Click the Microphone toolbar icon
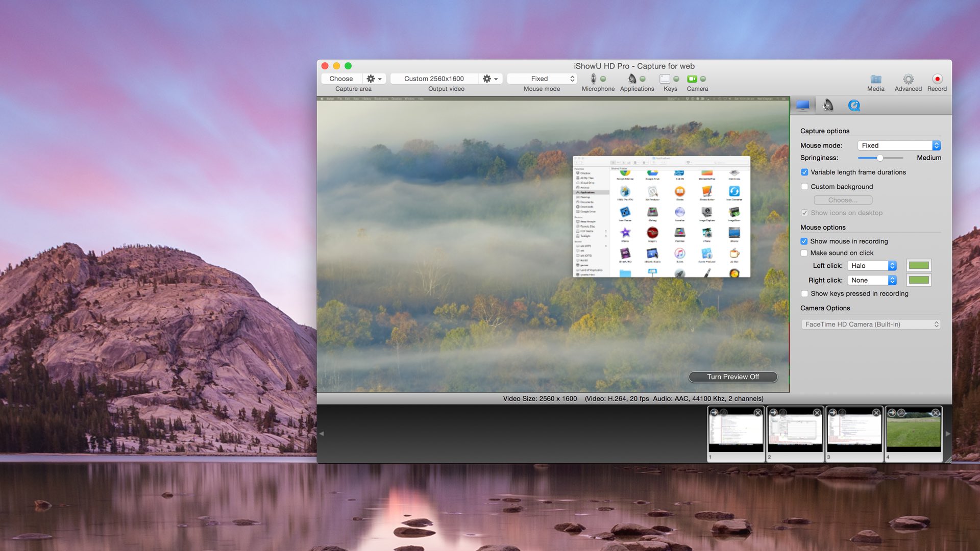Image resolution: width=980 pixels, height=551 pixels. pos(593,79)
